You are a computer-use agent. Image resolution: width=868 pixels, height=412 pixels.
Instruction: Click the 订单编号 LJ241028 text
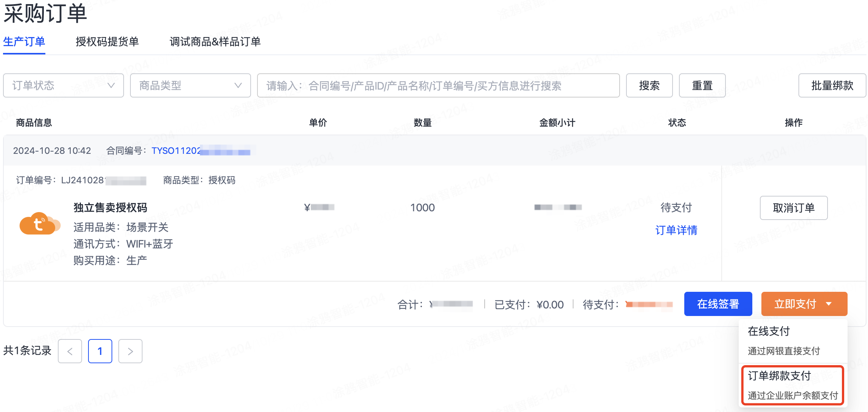tap(81, 180)
